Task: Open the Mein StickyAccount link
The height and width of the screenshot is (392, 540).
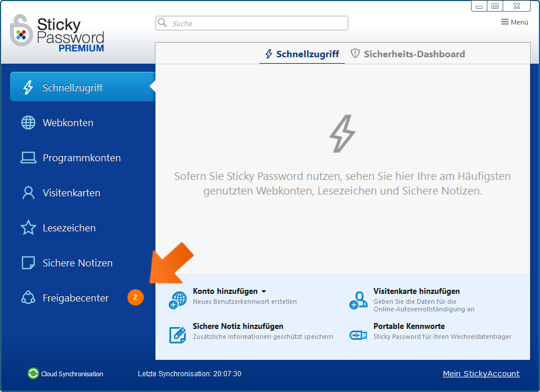Action: coord(481,373)
